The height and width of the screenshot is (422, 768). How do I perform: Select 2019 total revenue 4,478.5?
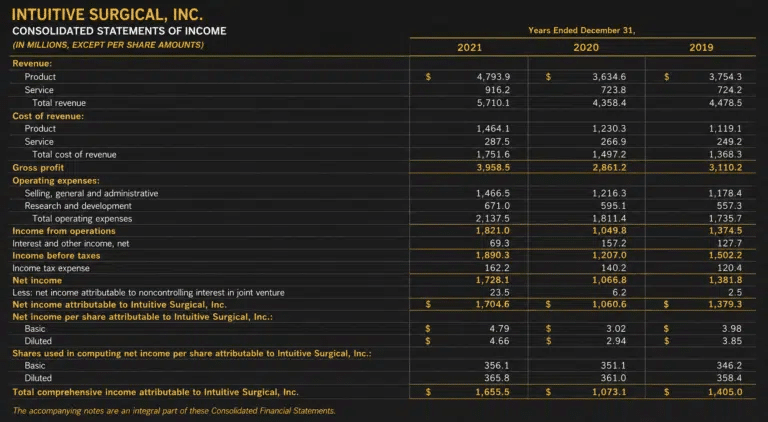tap(725, 103)
